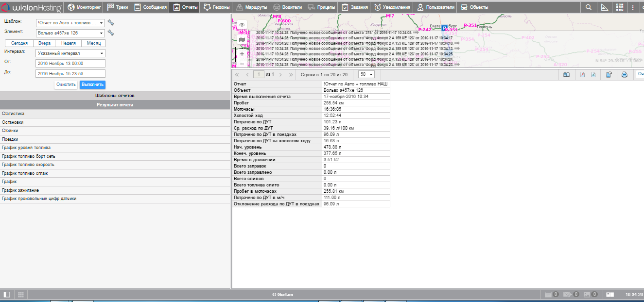Screen dimensions: 644x302
Task: Click the Выполнить button
Action: coord(92,84)
